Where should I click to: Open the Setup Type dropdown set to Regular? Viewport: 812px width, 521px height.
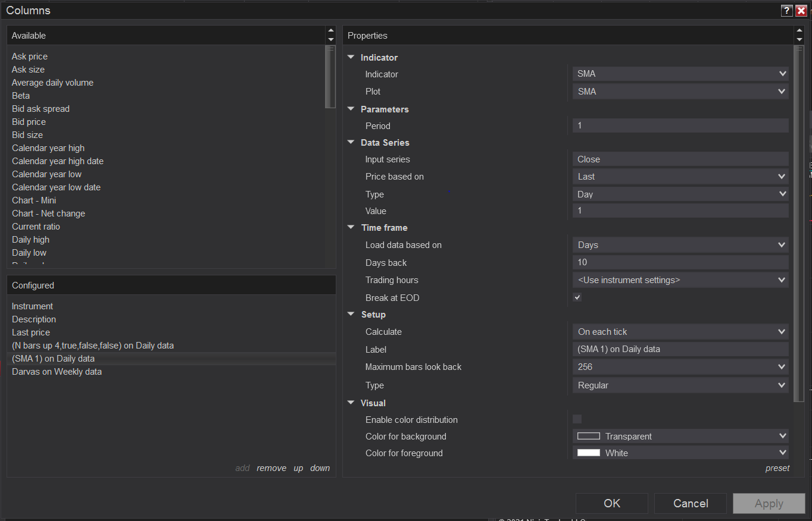(x=680, y=385)
